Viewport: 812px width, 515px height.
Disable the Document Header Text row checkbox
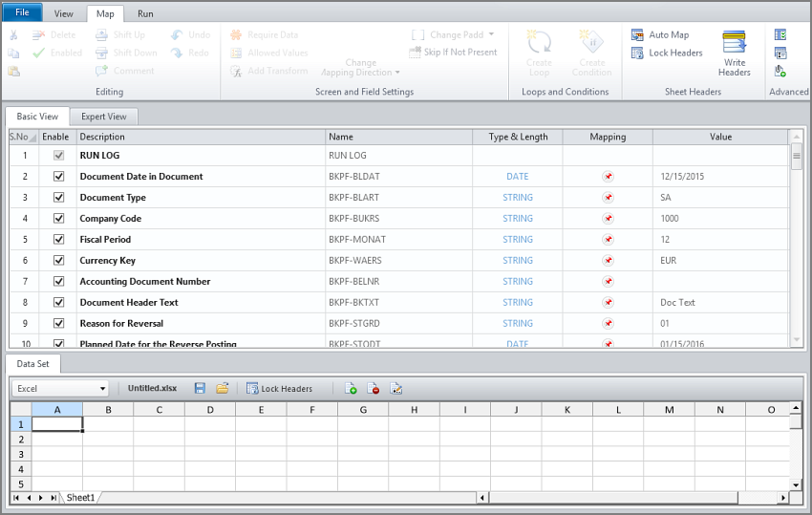[58, 303]
